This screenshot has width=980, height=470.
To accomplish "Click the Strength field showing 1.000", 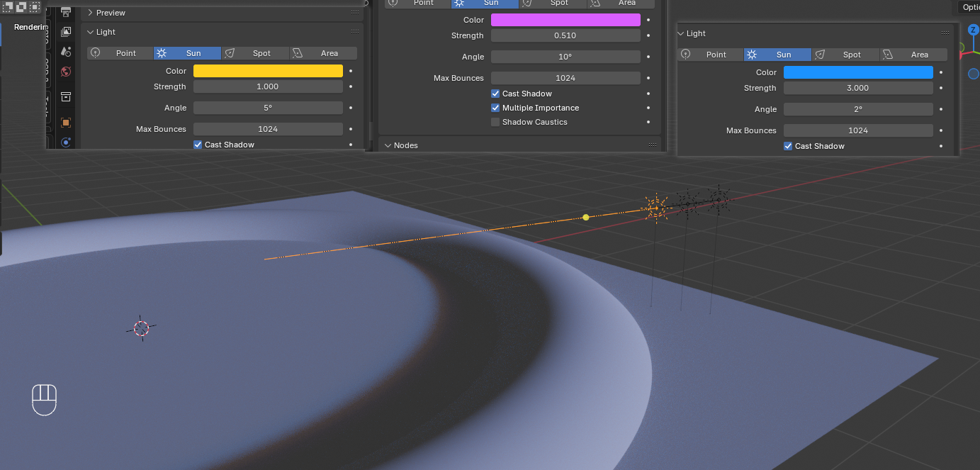I will pyautogui.click(x=268, y=86).
